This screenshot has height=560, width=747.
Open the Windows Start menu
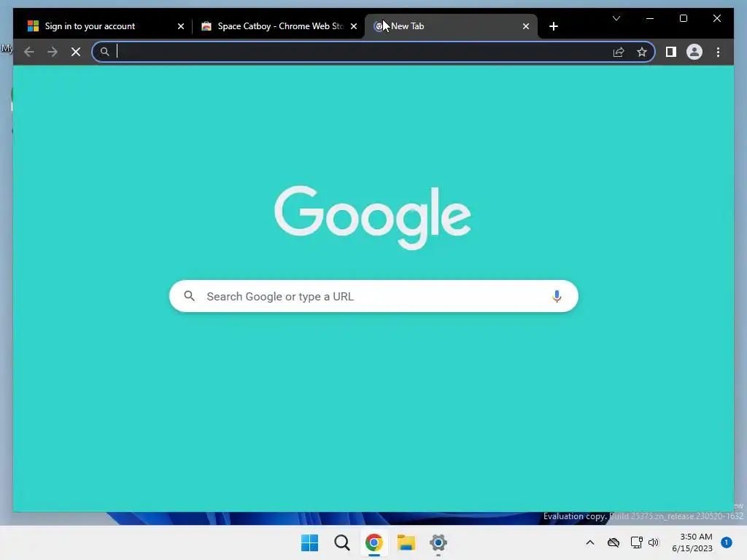point(309,542)
